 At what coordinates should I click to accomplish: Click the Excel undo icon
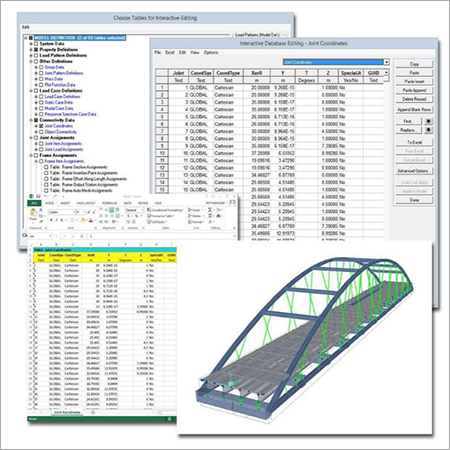point(45,196)
